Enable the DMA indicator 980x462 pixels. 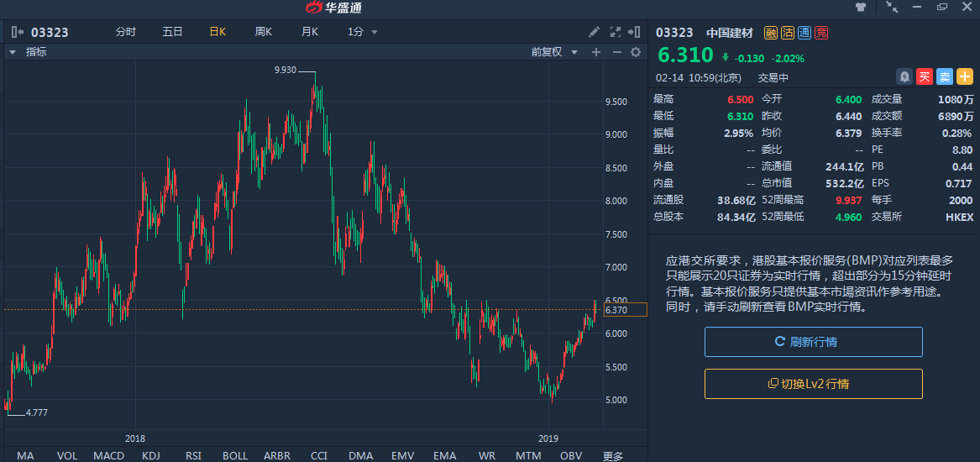coord(360,456)
